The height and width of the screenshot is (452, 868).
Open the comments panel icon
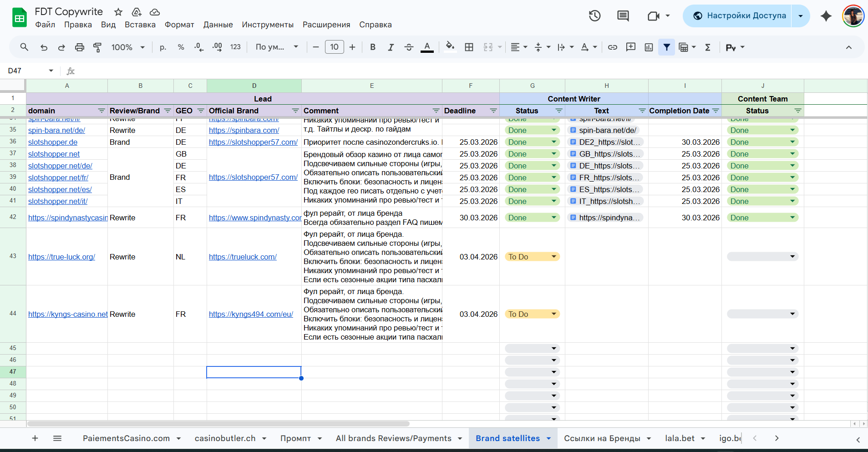623,16
